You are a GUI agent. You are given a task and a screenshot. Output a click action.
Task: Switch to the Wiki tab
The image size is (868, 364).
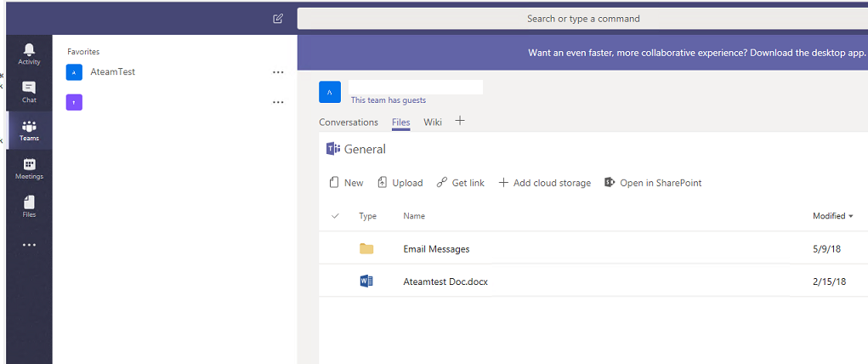(x=433, y=122)
